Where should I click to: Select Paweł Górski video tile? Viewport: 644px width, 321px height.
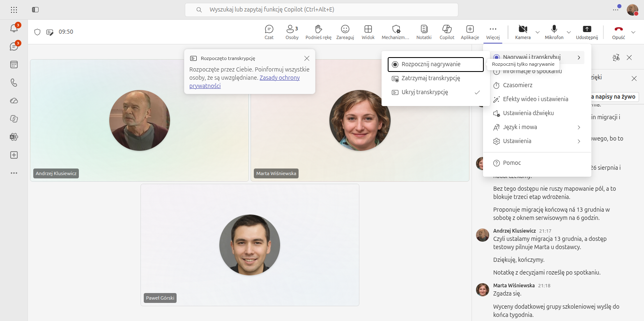[250, 245]
